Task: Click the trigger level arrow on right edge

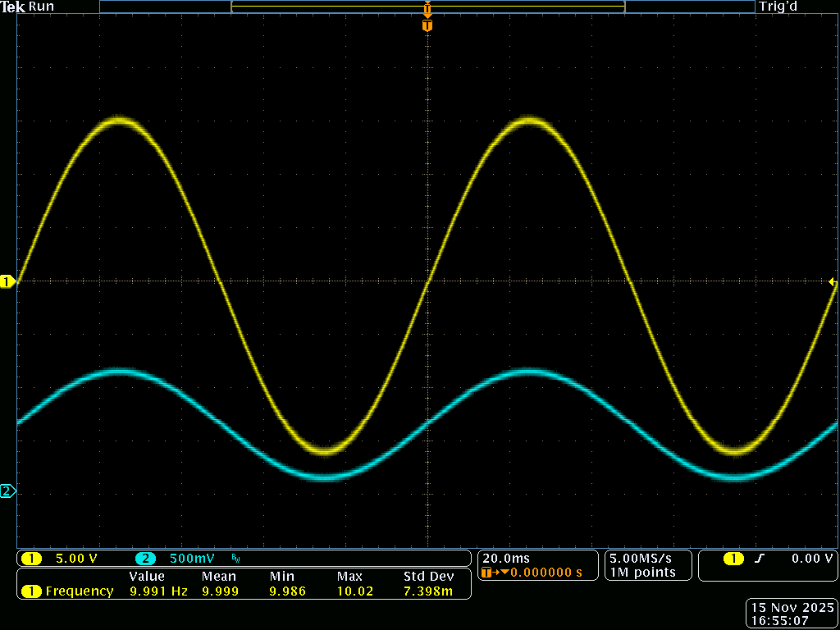Action: pyautogui.click(x=833, y=282)
